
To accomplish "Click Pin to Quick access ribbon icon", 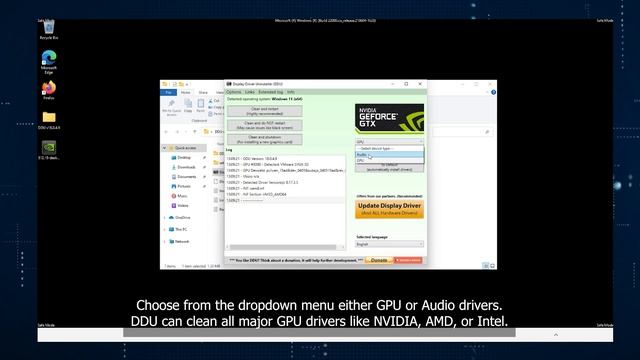I will click(x=171, y=103).
